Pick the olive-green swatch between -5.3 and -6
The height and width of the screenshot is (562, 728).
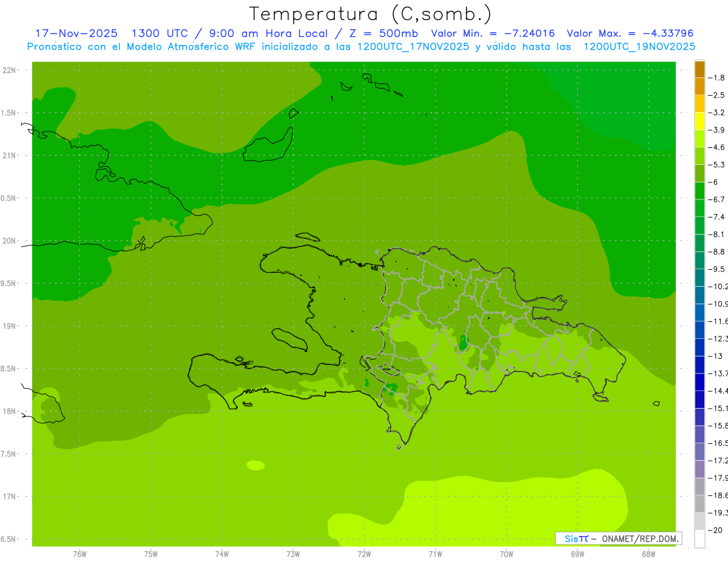point(699,173)
